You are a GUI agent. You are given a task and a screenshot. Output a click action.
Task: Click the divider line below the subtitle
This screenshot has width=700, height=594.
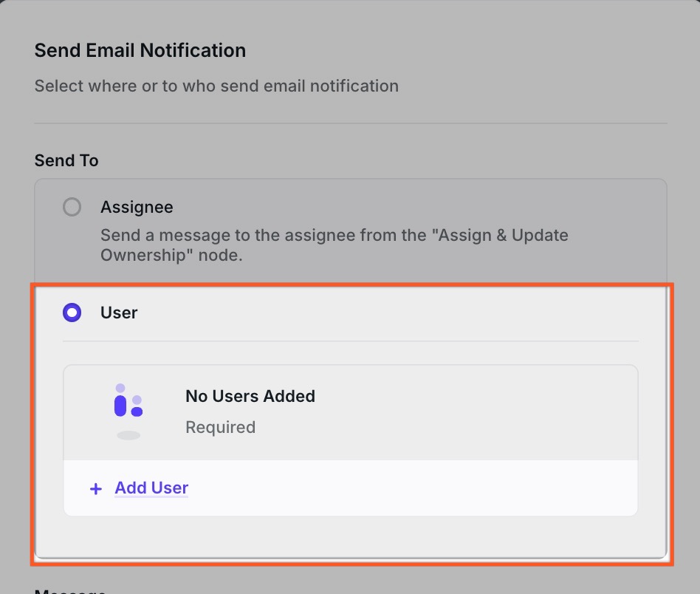[x=351, y=123]
